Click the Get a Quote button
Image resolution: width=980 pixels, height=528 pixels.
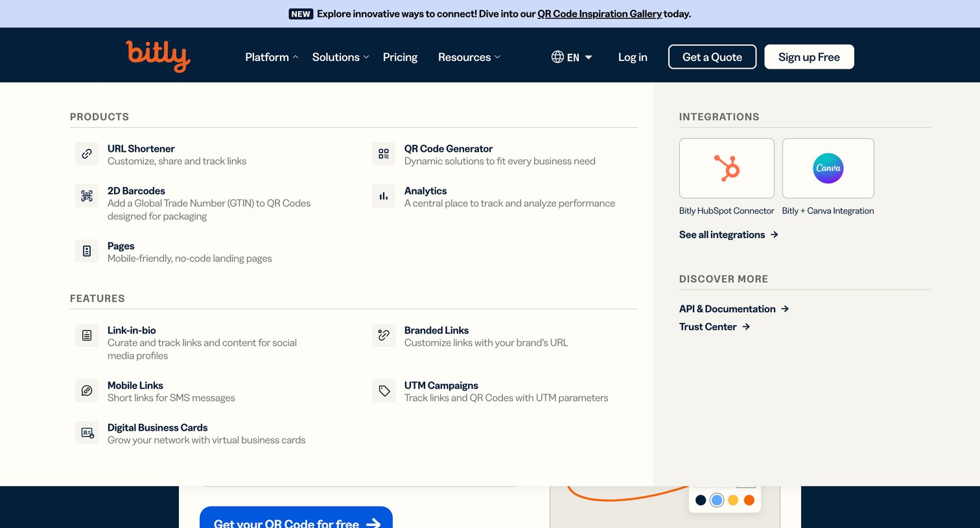pos(712,57)
